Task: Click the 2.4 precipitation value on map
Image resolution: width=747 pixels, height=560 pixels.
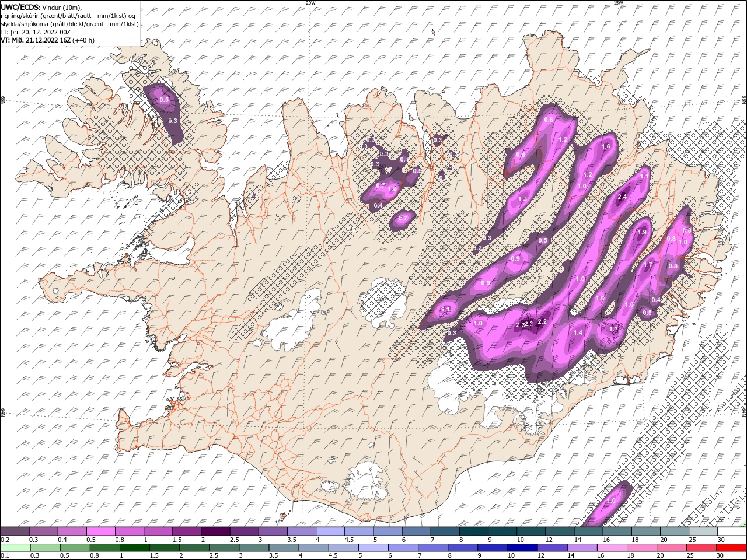Action: click(622, 197)
